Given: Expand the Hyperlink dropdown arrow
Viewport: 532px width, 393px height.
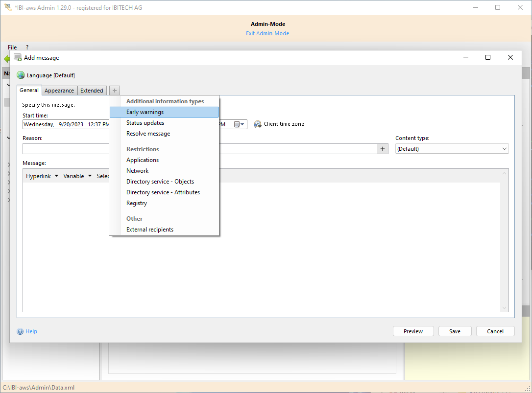Looking at the screenshot, I should click(x=56, y=176).
